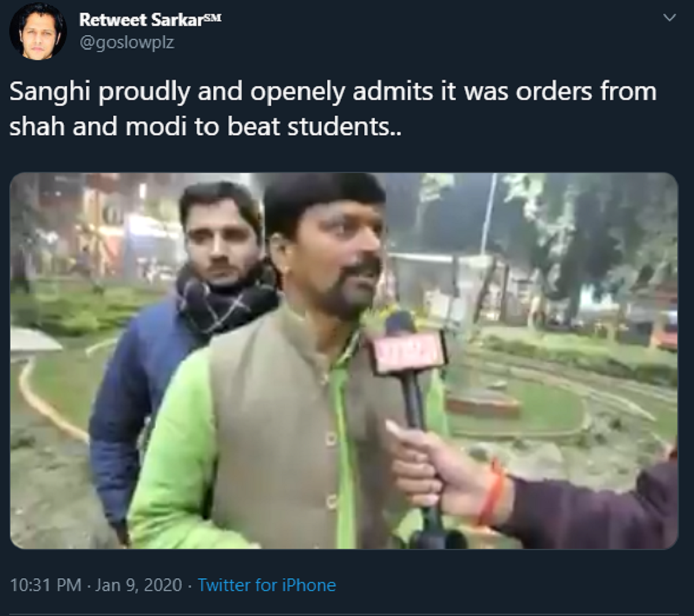Click the tweet line starting "Sanghi proudly"
The height and width of the screenshot is (616, 694).
pyautogui.click(x=333, y=93)
